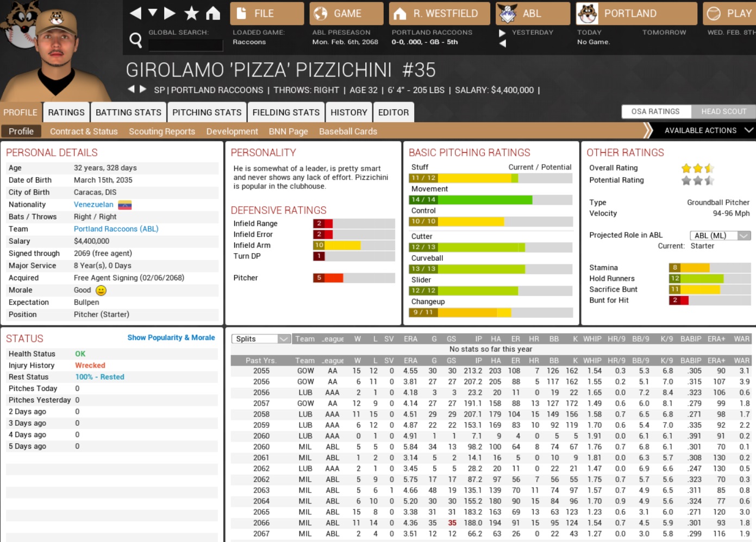
Task: Go to previous player arrow
Action: (x=131, y=89)
